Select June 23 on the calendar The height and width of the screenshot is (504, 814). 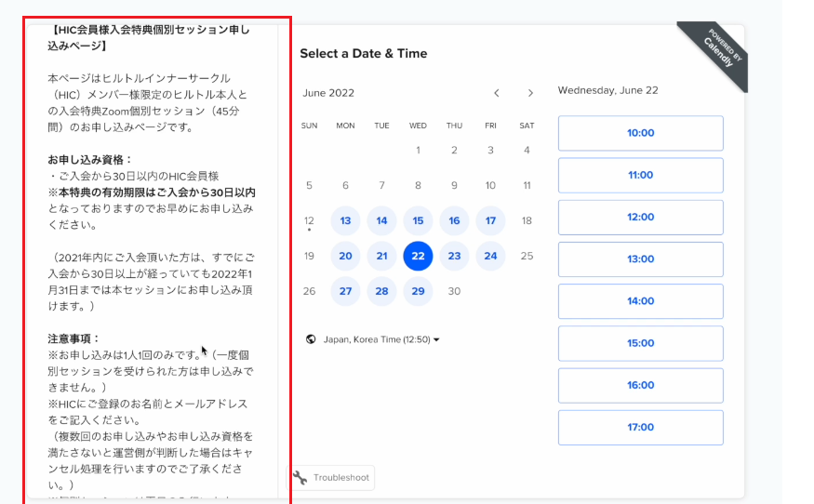(x=454, y=256)
